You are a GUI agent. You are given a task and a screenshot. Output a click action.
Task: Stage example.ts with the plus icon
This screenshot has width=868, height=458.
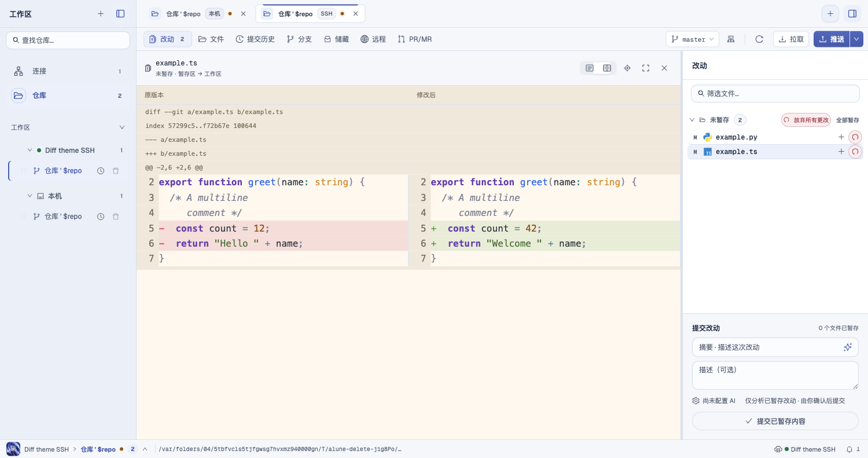(x=841, y=152)
